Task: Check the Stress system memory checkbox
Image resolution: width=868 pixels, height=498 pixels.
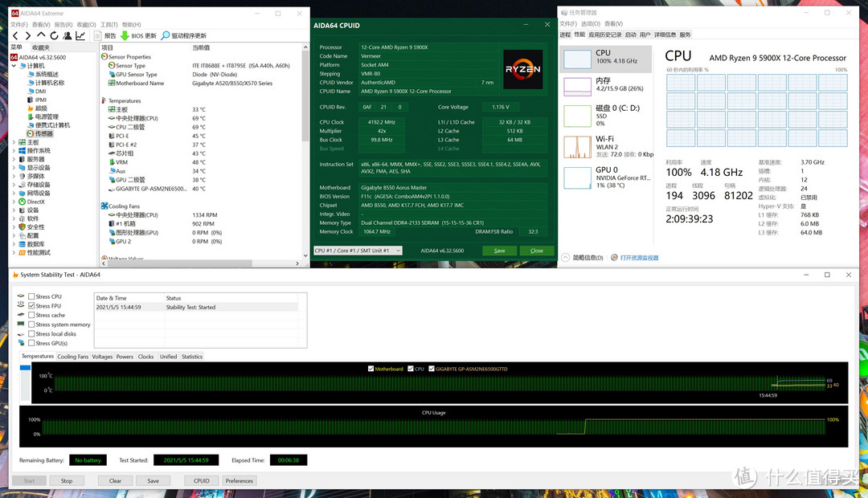Action: pos(31,325)
